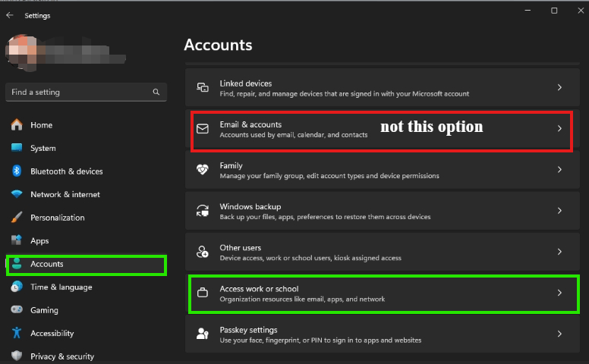
Task: Open Bluetooth & devices section
Action: (86, 171)
